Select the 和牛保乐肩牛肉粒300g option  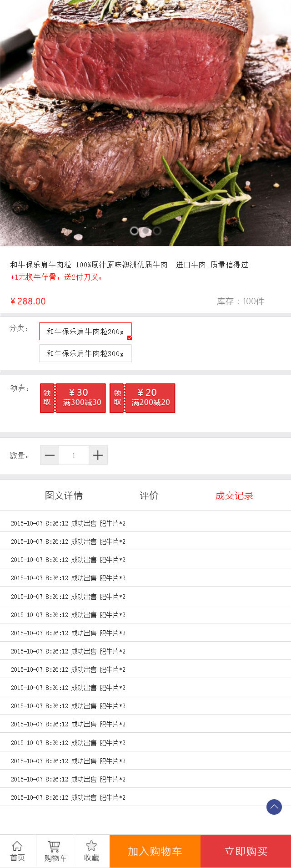(85, 353)
